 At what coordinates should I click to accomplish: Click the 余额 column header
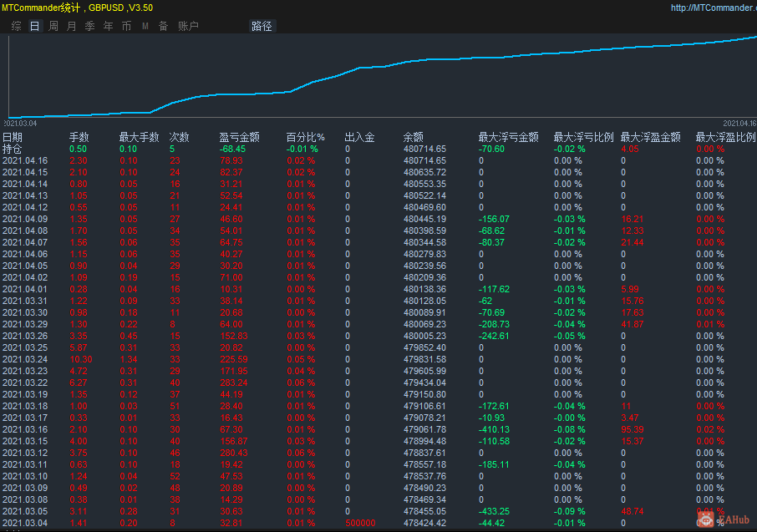click(x=413, y=137)
